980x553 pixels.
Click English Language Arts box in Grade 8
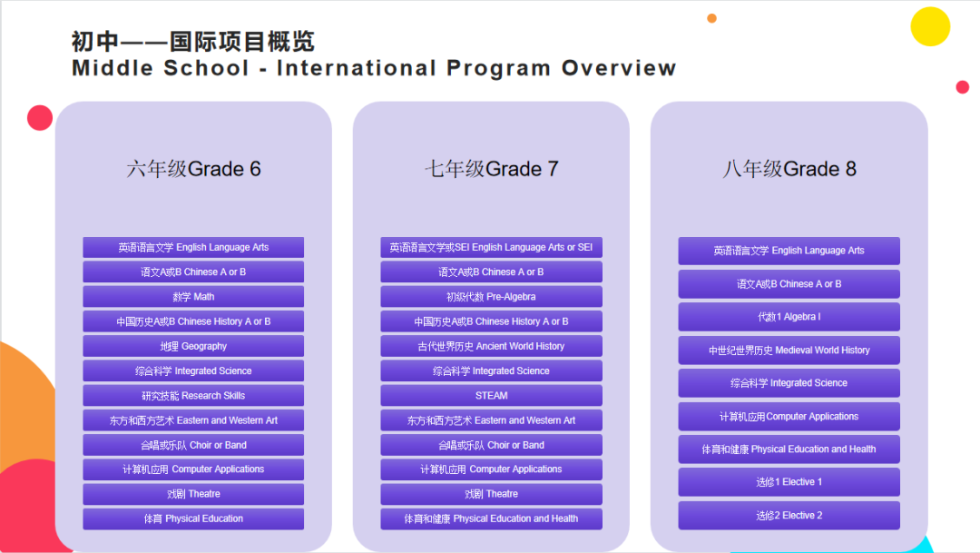click(x=789, y=251)
